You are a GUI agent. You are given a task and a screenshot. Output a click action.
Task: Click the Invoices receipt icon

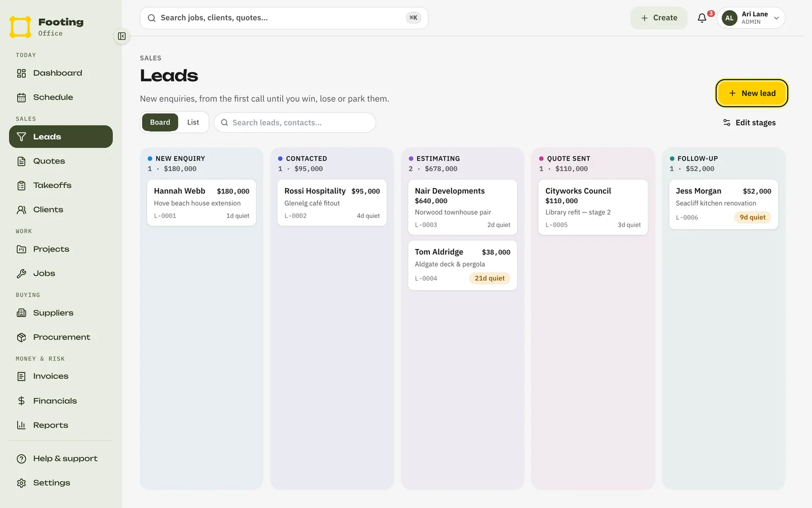tap(21, 376)
